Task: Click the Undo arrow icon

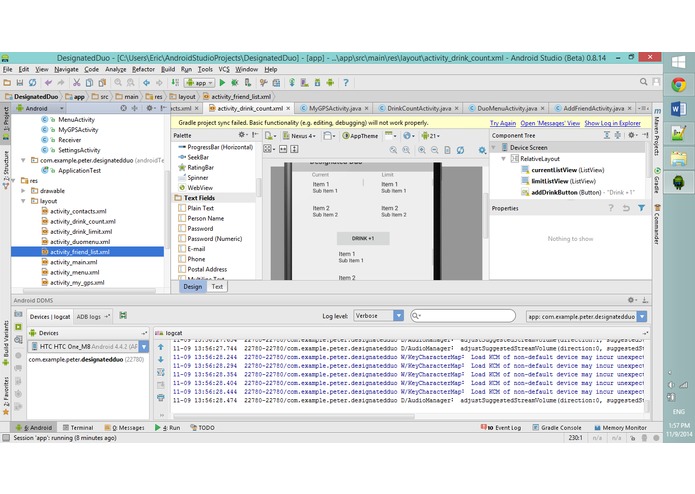Action: point(48,83)
